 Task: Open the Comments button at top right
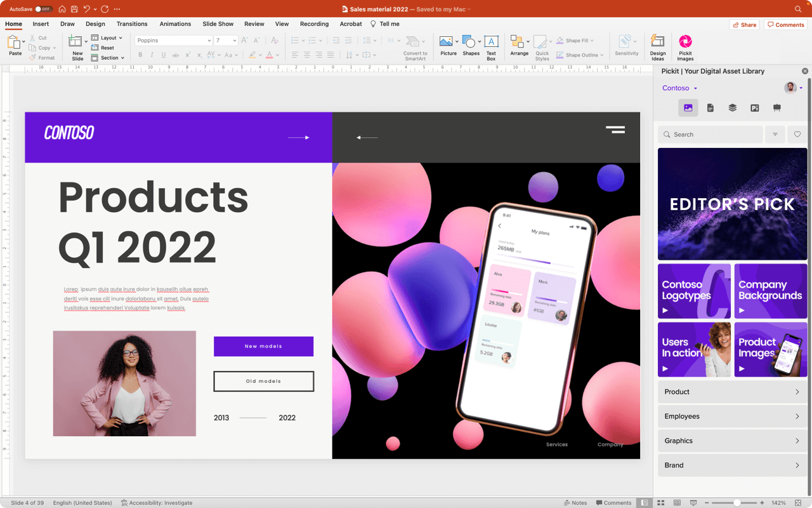785,25
